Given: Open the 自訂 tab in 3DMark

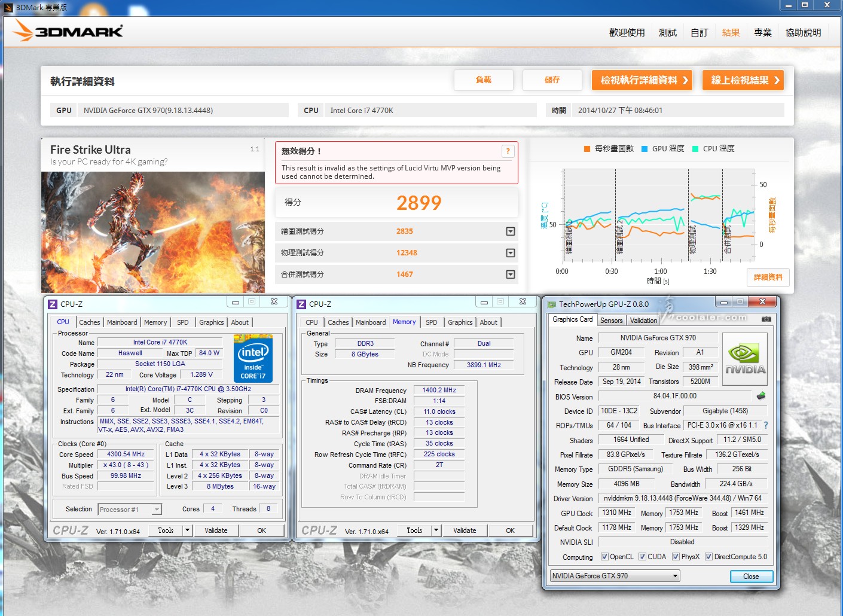Looking at the screenshot, I should 700,32.
